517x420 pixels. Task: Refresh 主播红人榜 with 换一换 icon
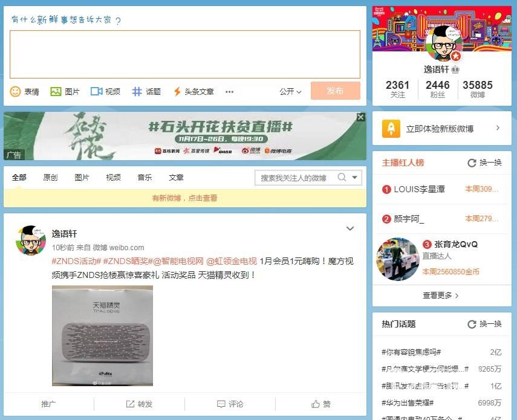(472, 163)
